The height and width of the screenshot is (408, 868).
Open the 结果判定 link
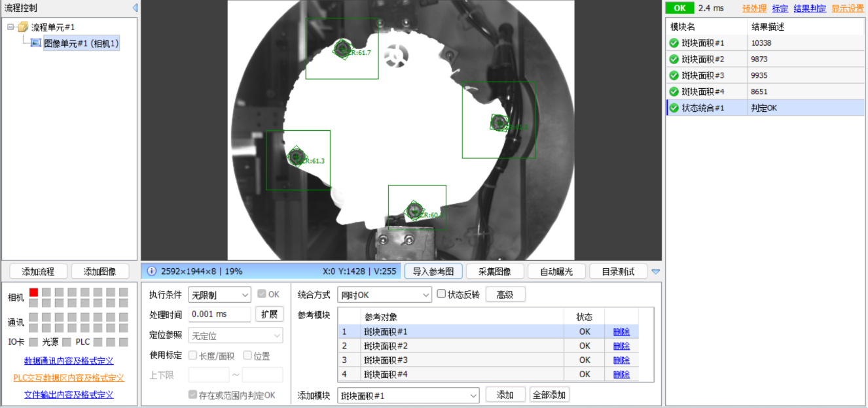[x=810, y=8]
